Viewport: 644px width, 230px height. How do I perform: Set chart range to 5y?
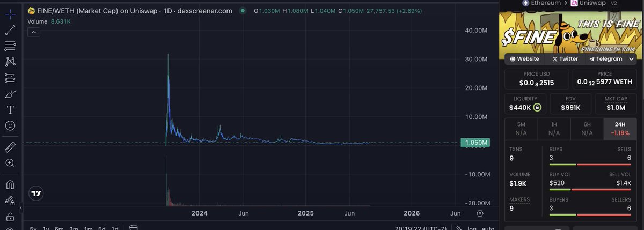click(x=33, y=227)
